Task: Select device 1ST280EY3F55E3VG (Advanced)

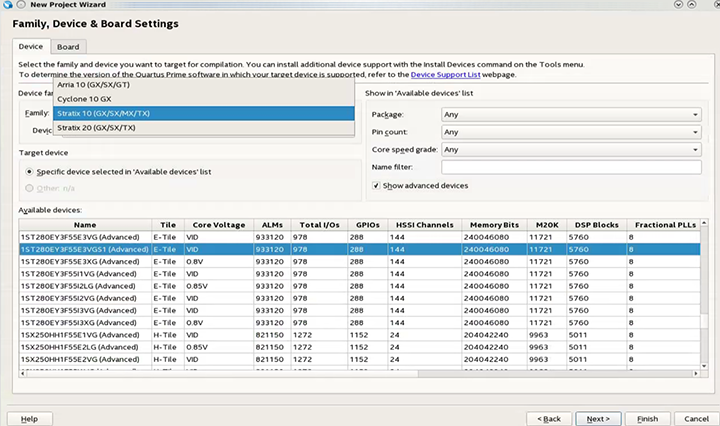Action: tap(360, 237)
